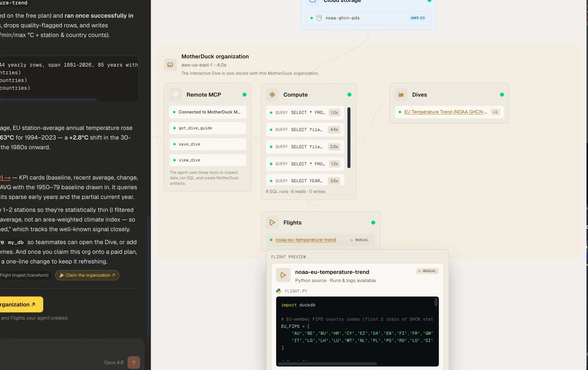Screen dimensions: 588x370
Task: Click the MANUAL badge in flight preview
Action: coord(427,271)
